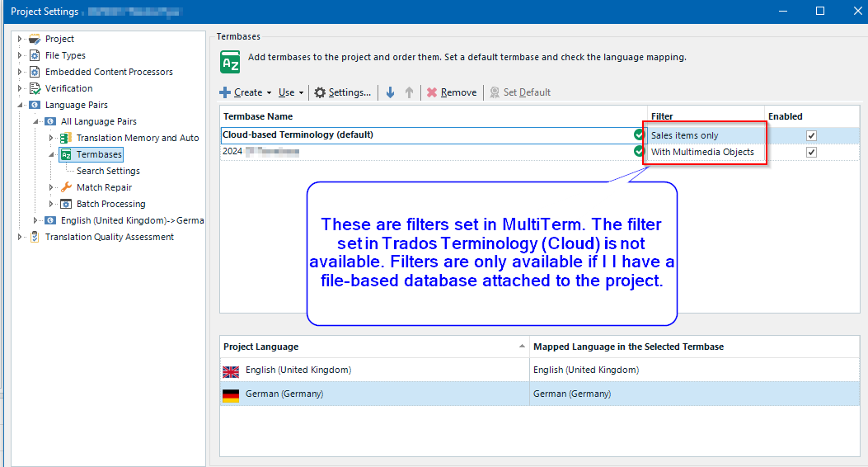Expand the Verification node
The width and height of the screenshot is (868, 467).
tap(20, 88)
